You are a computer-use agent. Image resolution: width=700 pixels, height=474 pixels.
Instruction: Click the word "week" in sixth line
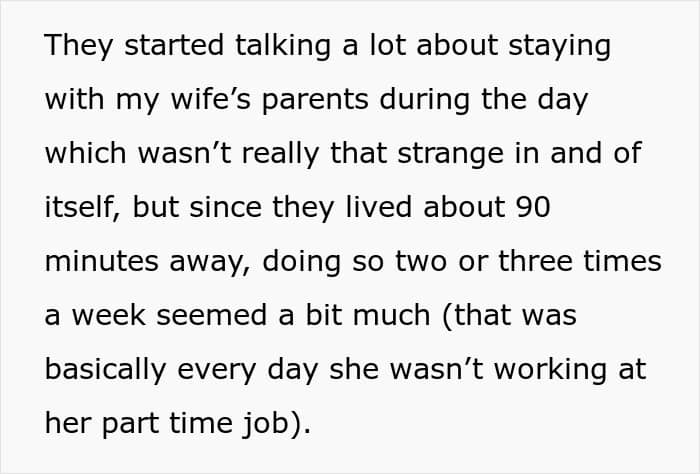(x=108, y=315)
